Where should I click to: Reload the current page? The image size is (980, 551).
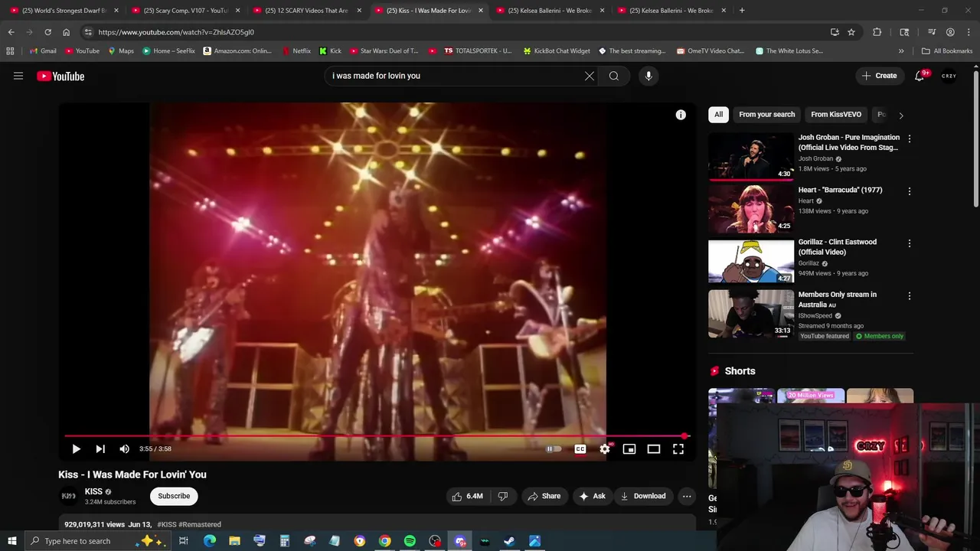pyautogui.click(x=47, y=32)
